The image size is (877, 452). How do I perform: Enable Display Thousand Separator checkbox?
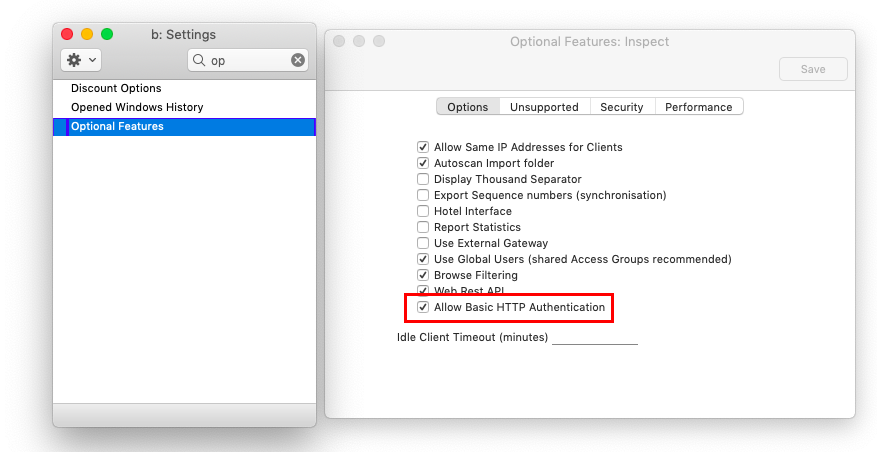click(424, 179)
